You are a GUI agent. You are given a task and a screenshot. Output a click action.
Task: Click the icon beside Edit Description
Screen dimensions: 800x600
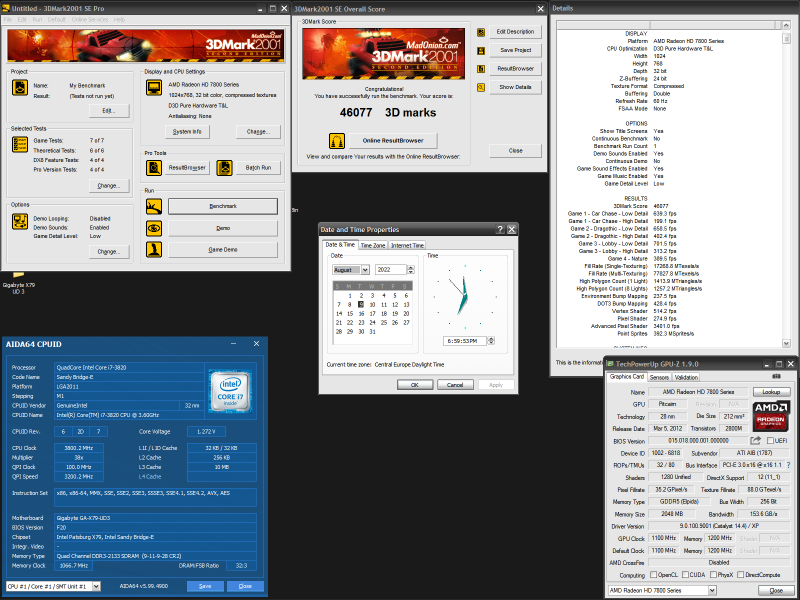[x=481, y=32]
